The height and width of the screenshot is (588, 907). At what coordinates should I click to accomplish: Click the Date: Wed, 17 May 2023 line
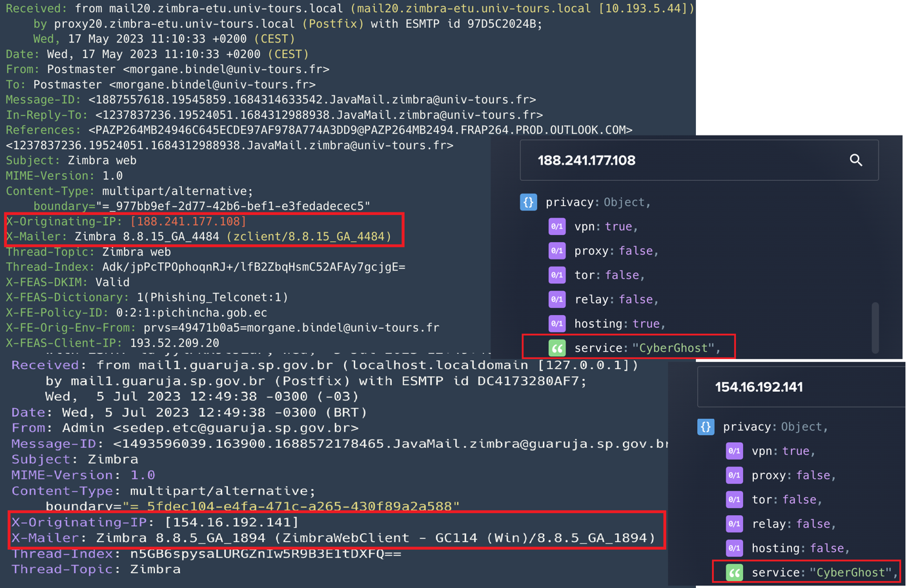click(158, 54)
